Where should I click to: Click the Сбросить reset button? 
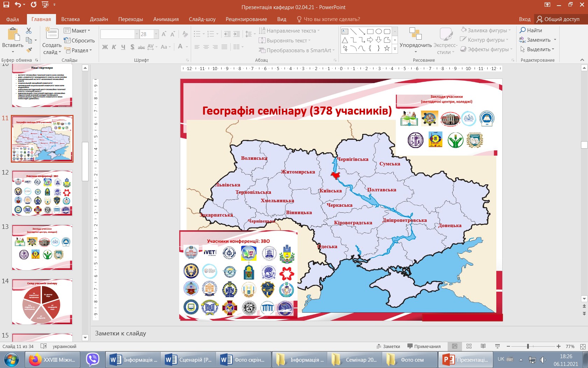(79, 41)
